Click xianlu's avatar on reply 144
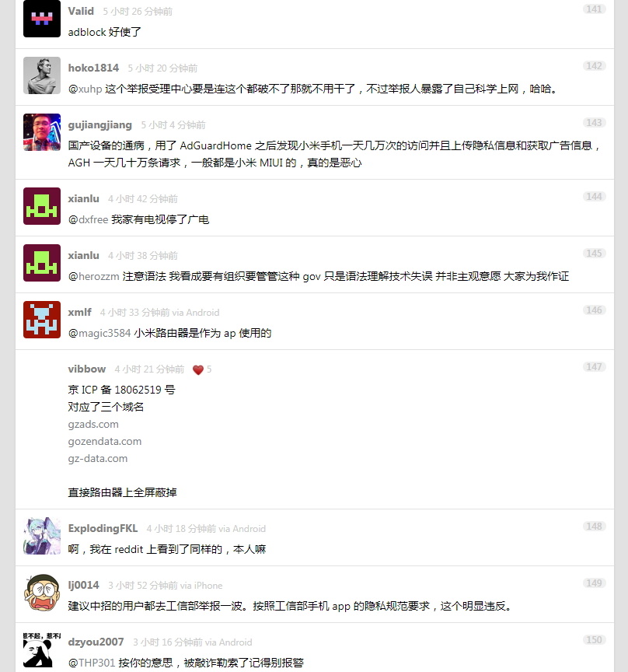The width and height of the screenshot is (628, 672). pyautogui.click(x=41, y=206)
